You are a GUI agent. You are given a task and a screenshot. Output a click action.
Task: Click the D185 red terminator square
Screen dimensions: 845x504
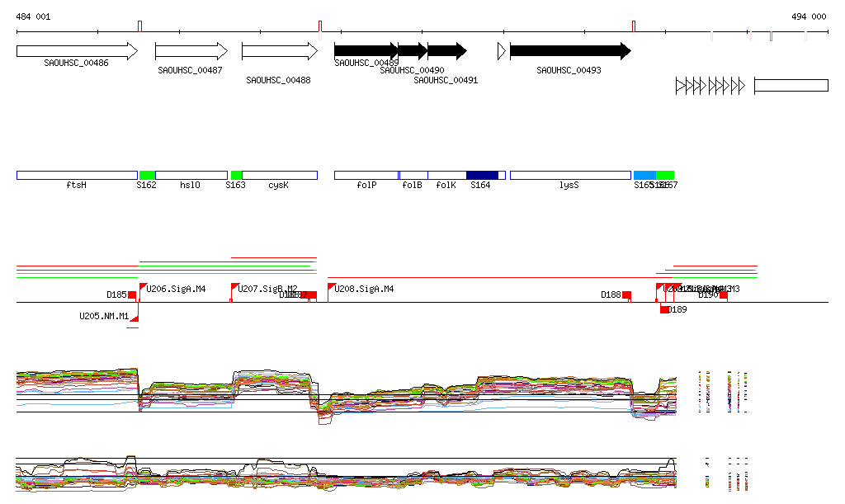132,295
